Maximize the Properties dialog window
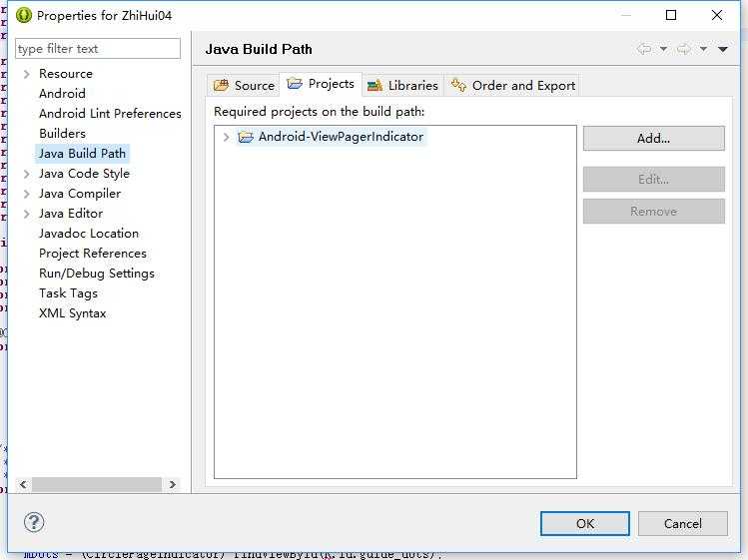The height and width of the screenshot is (560, 748). click(x=671, y=15)
